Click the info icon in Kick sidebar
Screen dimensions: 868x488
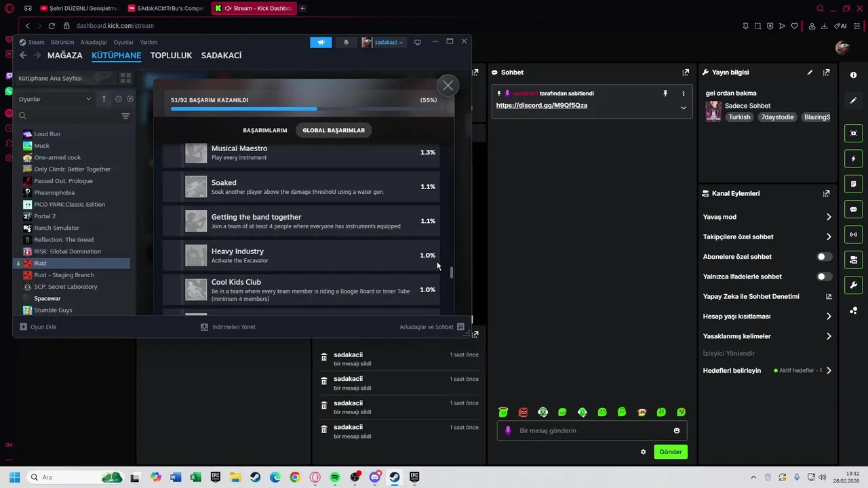[853, 75]
